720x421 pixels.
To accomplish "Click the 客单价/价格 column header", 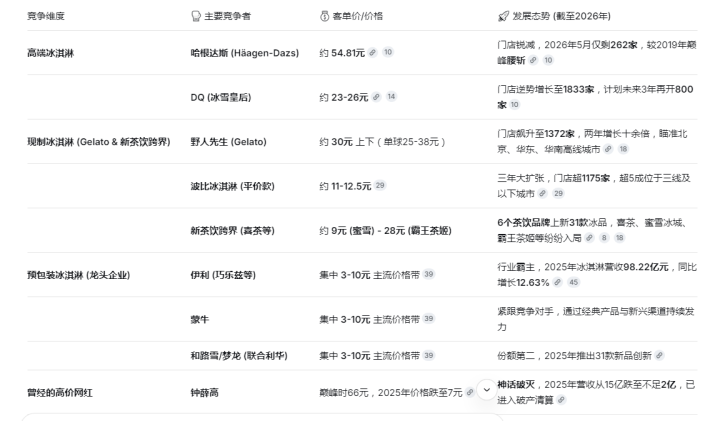I will 351,17.
